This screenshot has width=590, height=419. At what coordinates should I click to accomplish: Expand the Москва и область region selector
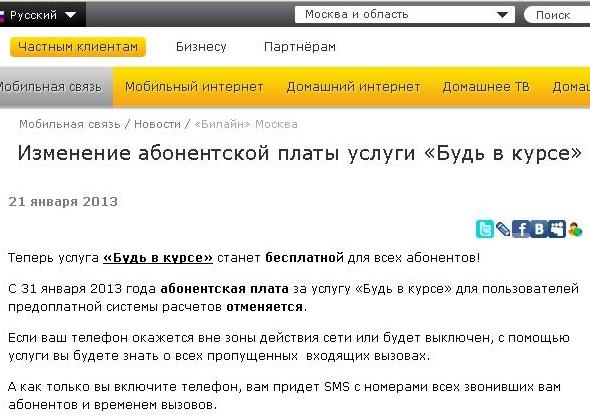404,15
